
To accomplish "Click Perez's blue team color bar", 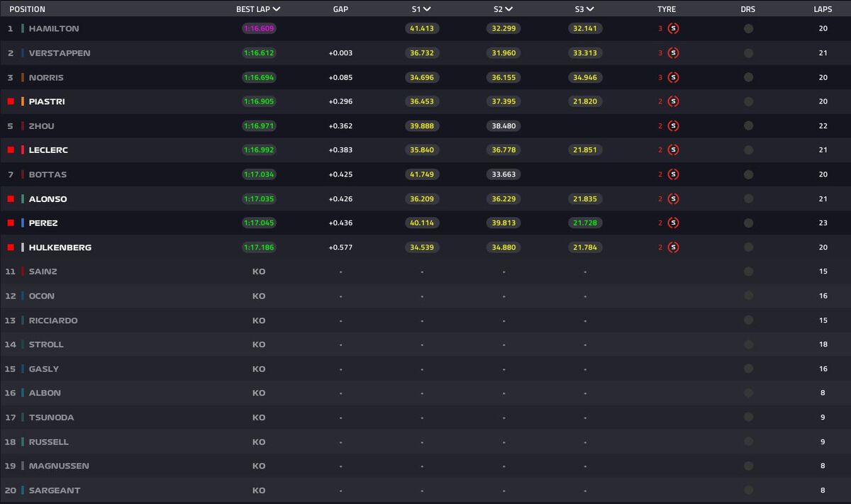I will 23,223.
